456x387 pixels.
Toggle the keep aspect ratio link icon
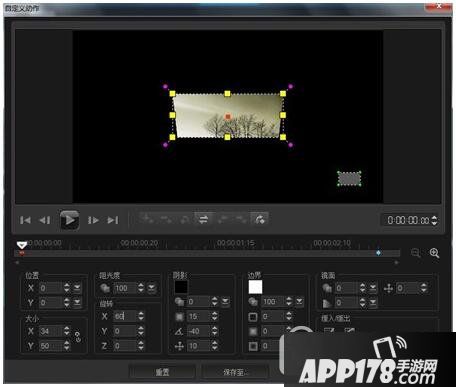[x=78, y=337]
